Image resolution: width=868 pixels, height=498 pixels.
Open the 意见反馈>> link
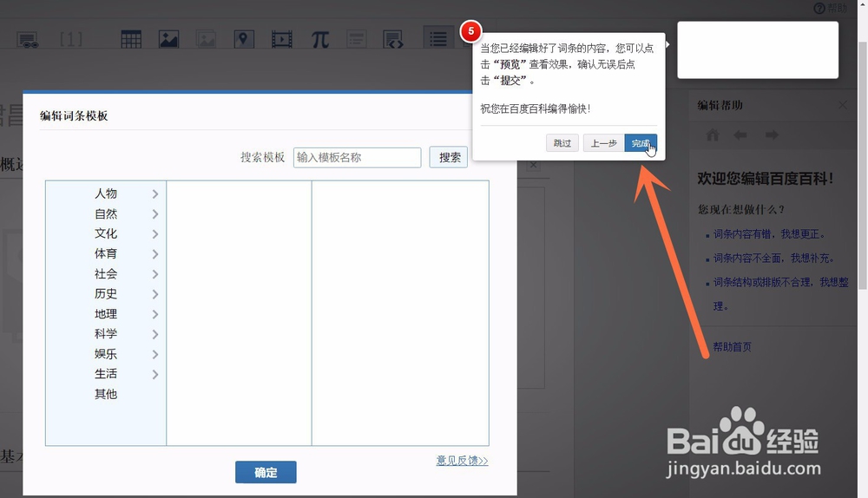(462, 461)
